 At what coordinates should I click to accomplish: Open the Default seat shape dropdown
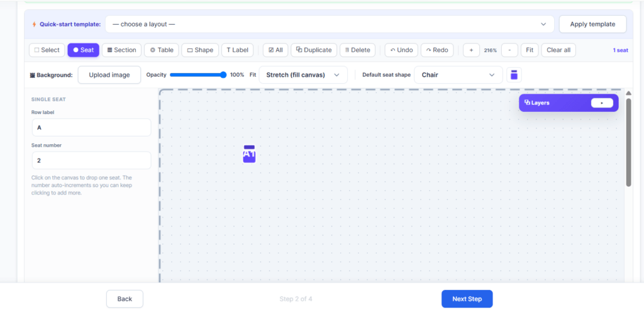(x=458, y=75)
